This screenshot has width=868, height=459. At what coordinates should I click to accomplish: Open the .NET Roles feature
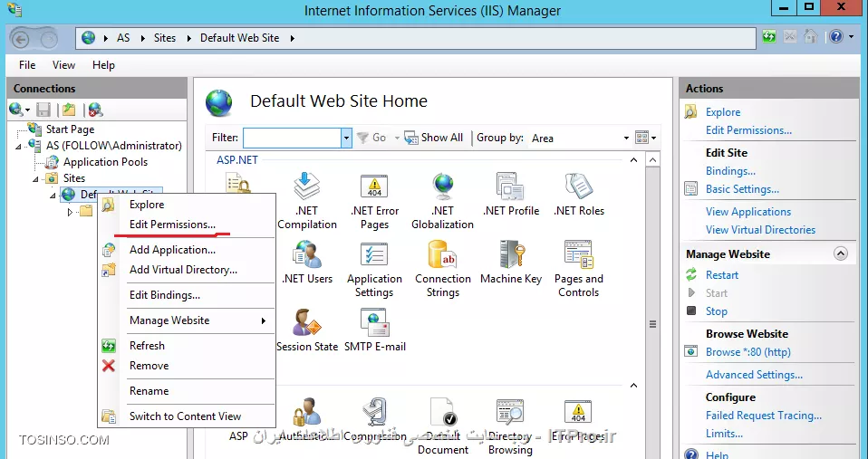[x=578, y=195]
